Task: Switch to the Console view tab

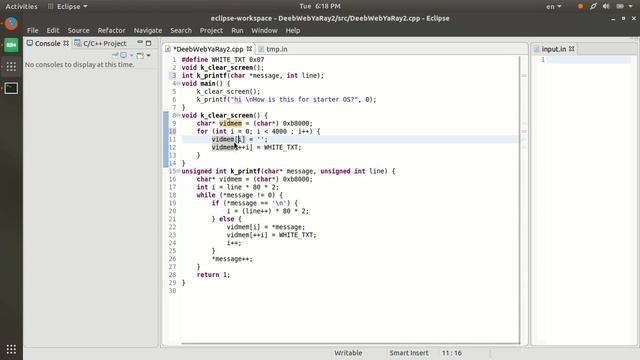Action: tap(47, 43)
